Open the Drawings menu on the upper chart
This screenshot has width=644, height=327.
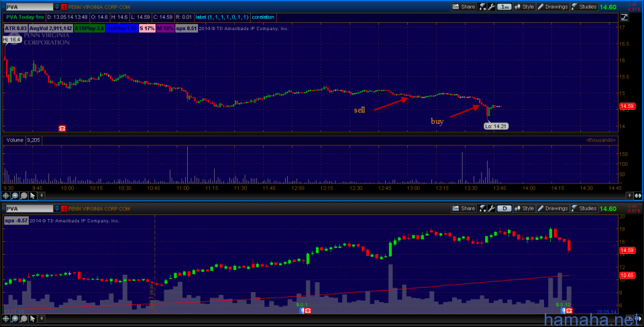tap(552, 7)
